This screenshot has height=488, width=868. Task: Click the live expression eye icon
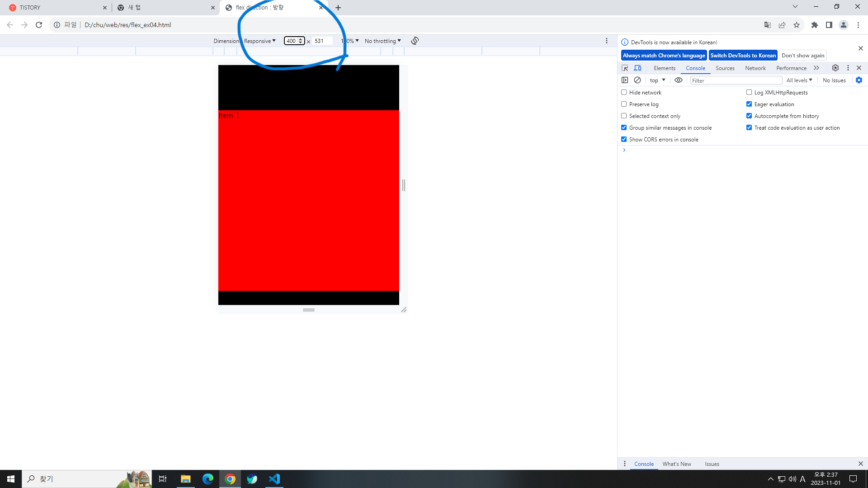click(679, 80)
